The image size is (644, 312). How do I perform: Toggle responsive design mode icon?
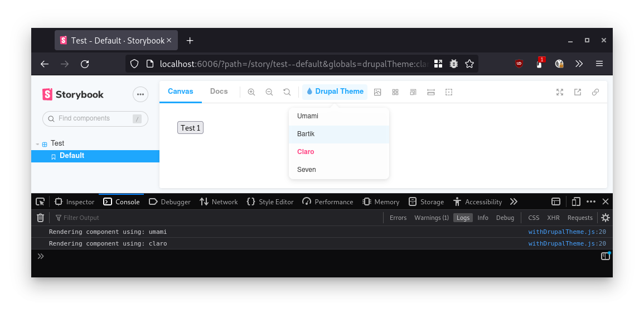(x=576, y=201)
